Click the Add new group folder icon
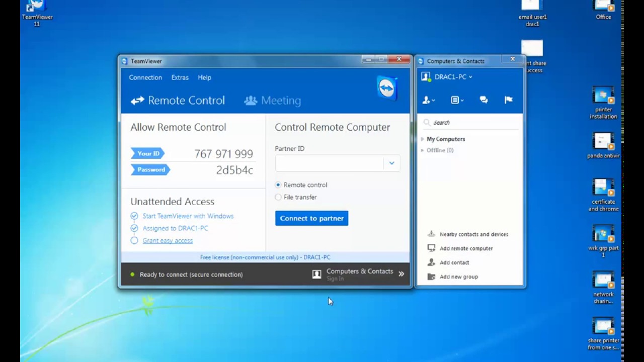The height and width of the screenshot is (362, 644). tap(431, 277)
